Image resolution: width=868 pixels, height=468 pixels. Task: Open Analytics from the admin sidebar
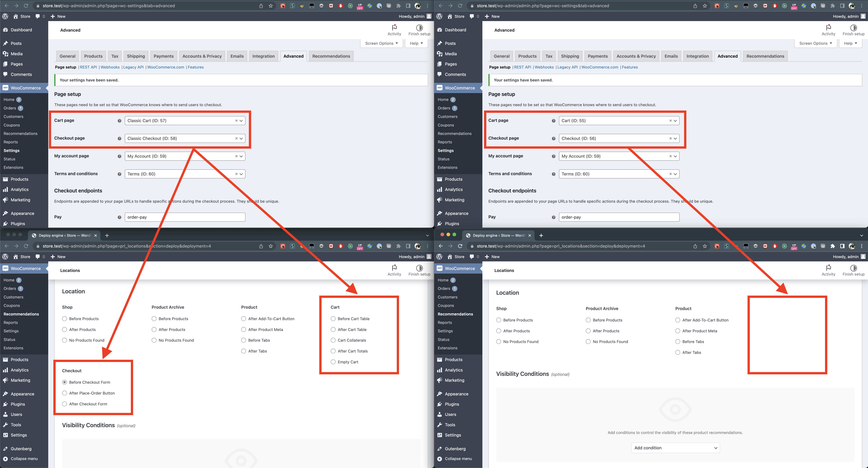tap(19, 189)
